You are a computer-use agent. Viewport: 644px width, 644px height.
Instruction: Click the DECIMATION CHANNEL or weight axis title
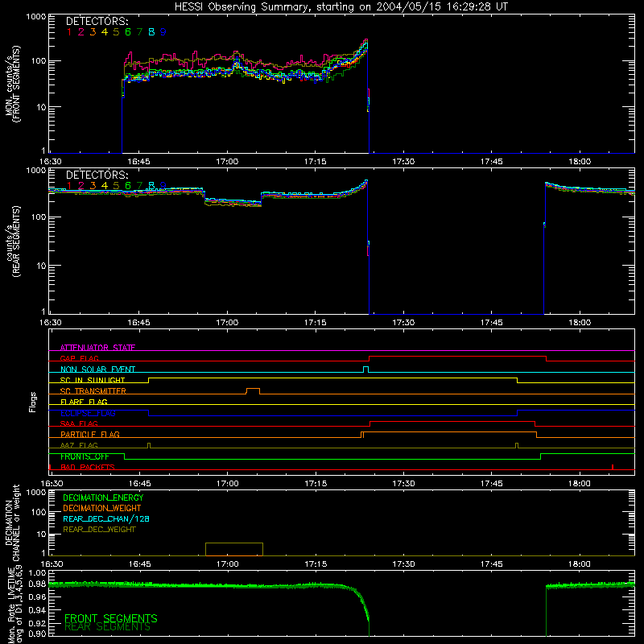tap(12, 522)
